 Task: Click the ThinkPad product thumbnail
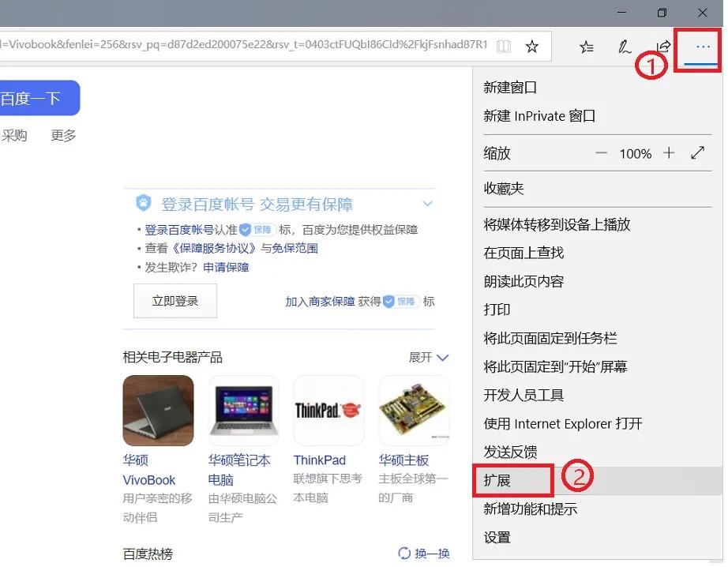(328, 410)
